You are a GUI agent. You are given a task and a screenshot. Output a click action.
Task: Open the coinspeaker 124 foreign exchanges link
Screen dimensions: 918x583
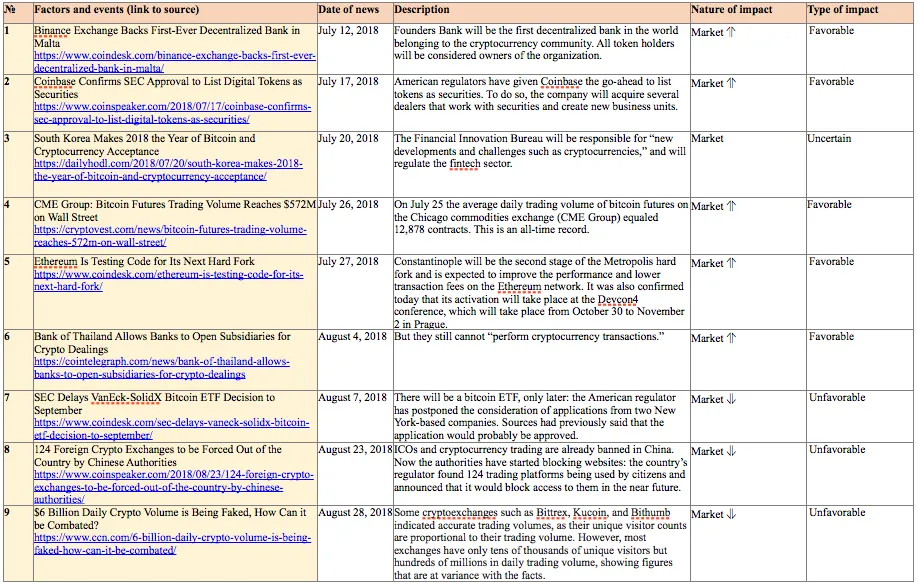pyautogui.click(x=174, y=487)
